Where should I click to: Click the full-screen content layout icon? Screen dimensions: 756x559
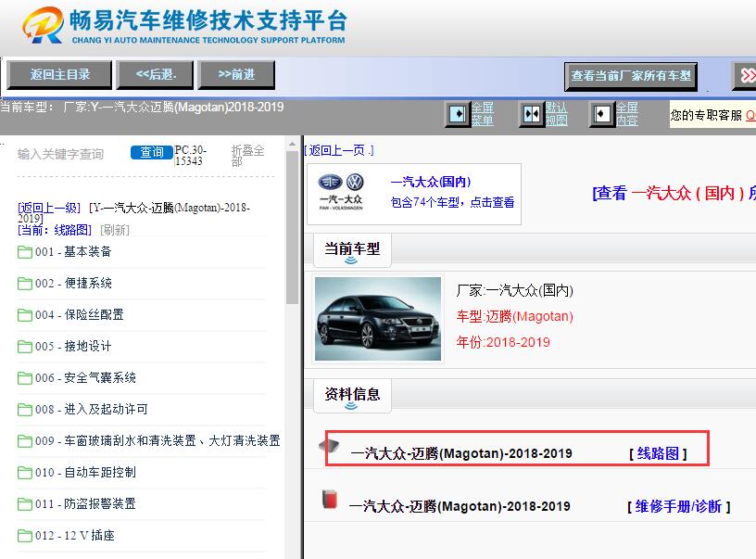601,114
